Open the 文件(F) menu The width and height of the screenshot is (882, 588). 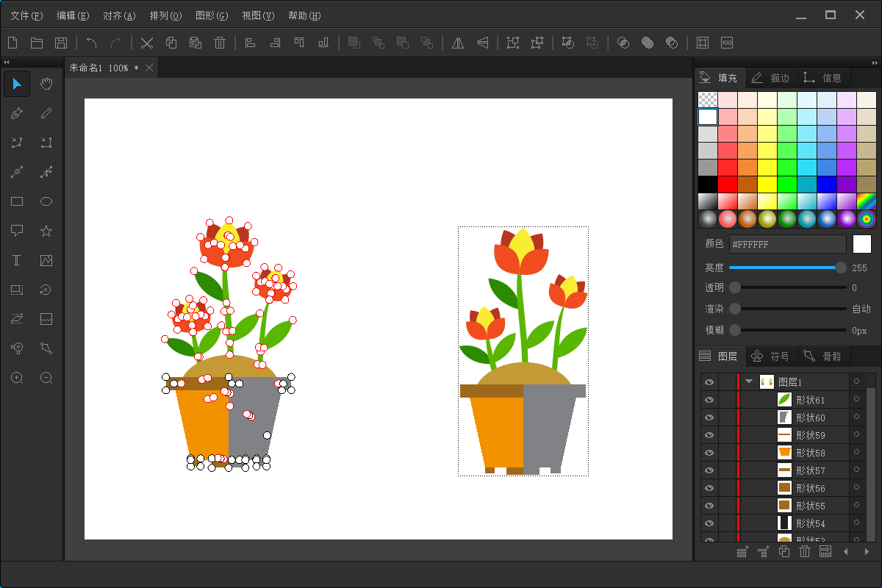coord(26,15)
